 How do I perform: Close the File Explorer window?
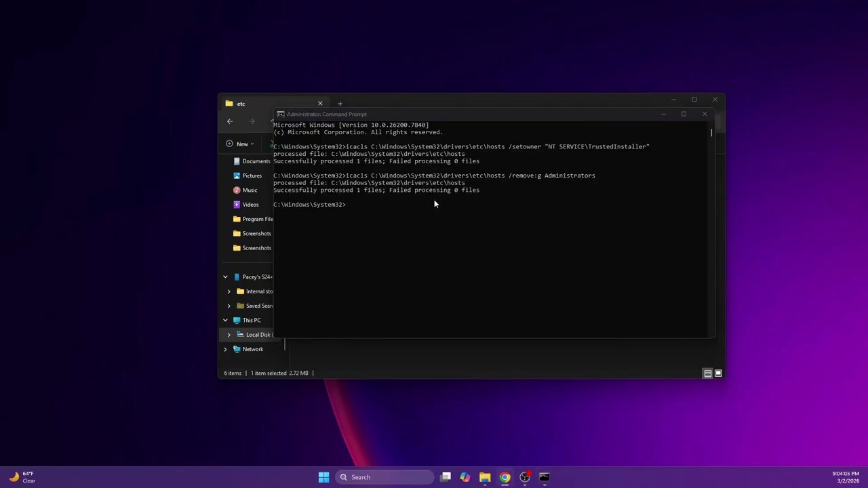[715, 100]
